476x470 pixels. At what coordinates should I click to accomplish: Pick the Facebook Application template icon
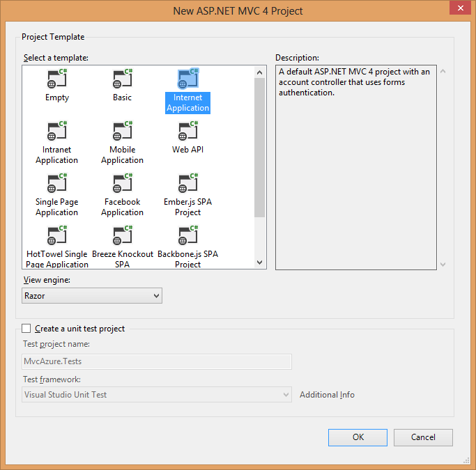point(123,183)
